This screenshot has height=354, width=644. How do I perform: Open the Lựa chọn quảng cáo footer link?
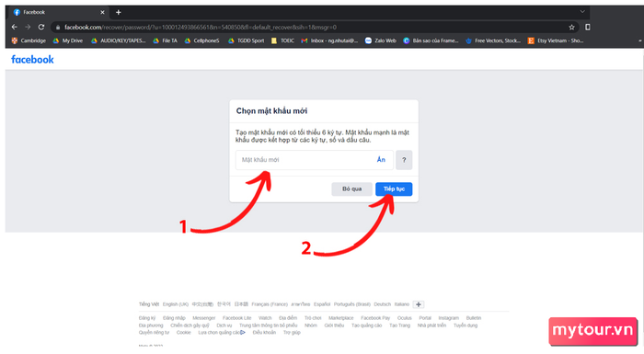pos(219,332)
